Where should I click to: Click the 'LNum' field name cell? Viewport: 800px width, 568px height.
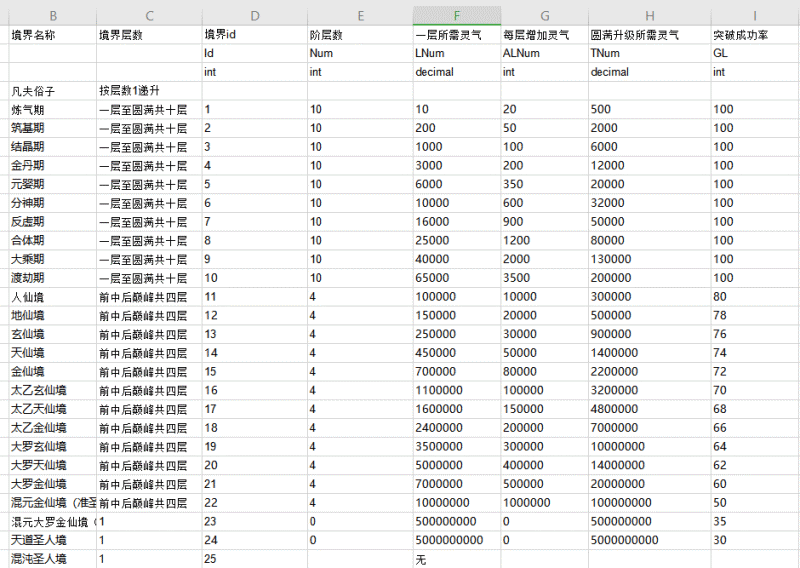[x=457, y=54]
